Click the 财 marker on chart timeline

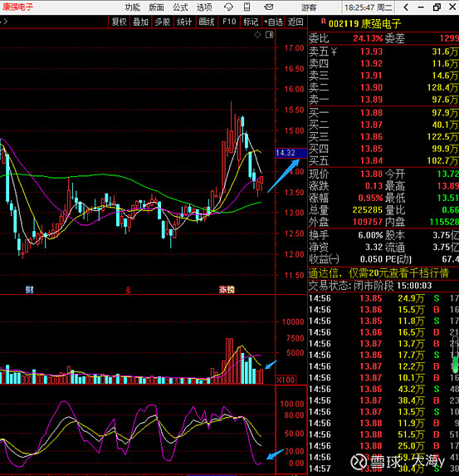pyautogui.click(x=29, y=290)
